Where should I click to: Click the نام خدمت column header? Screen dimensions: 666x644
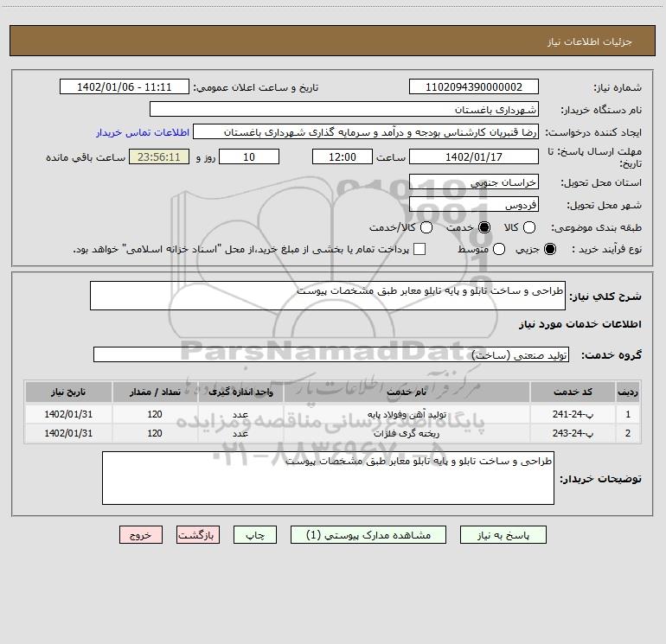point(407,392)
